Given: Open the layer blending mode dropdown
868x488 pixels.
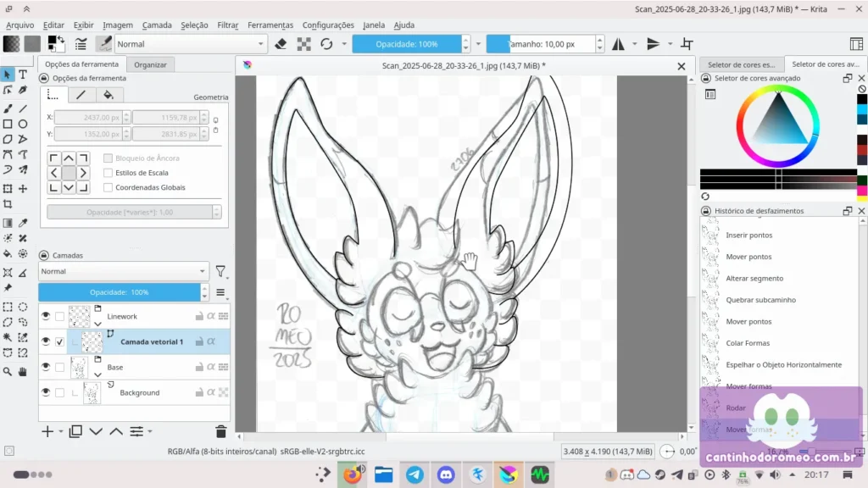Looking at the screenshot, I should (x=124, y=271).
